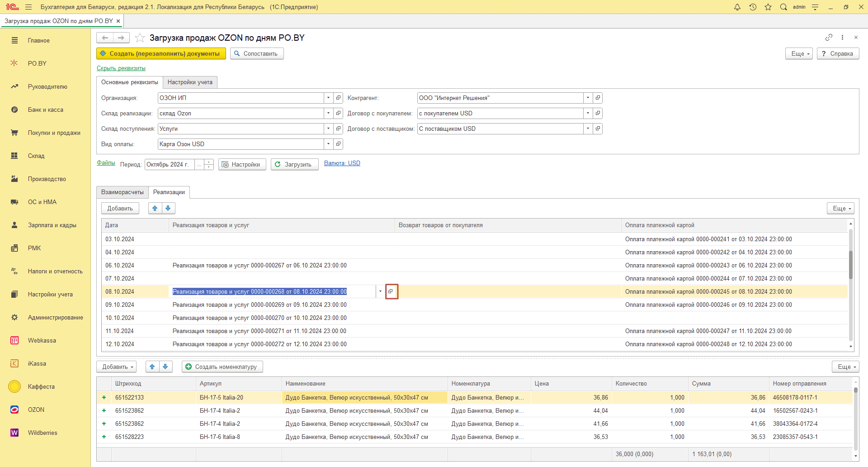Expand Склад поступления dropdown
The image size is (868, 467).
point(328,129)
